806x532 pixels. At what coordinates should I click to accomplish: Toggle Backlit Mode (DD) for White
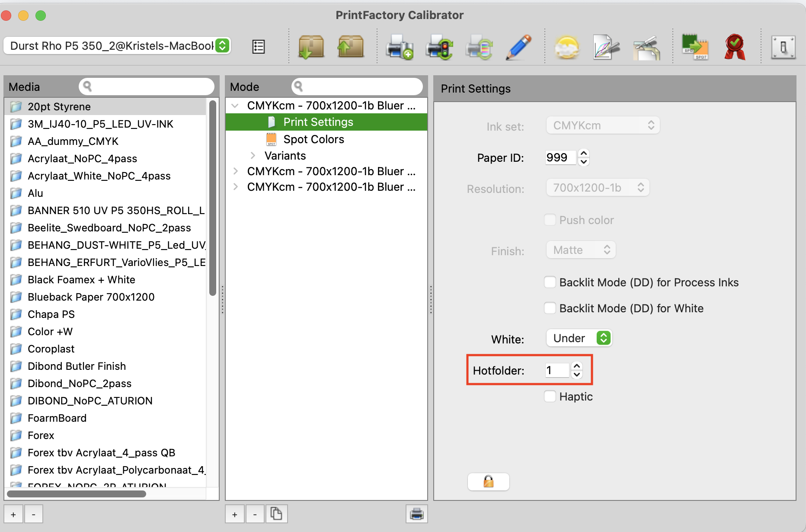(550, 308)
